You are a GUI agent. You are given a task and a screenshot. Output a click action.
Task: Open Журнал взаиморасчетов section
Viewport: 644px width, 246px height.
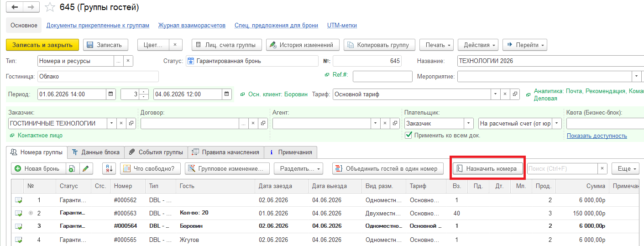pyautogui.click(x=192, y=26)
